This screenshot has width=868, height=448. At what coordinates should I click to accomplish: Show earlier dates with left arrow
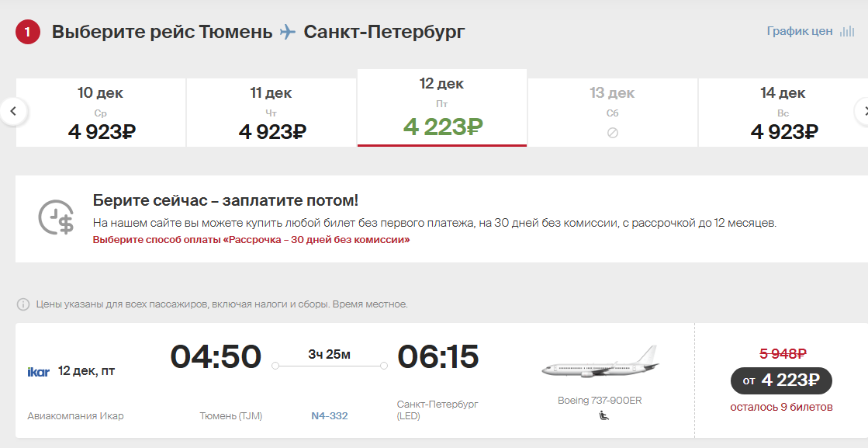pos(14,111)
